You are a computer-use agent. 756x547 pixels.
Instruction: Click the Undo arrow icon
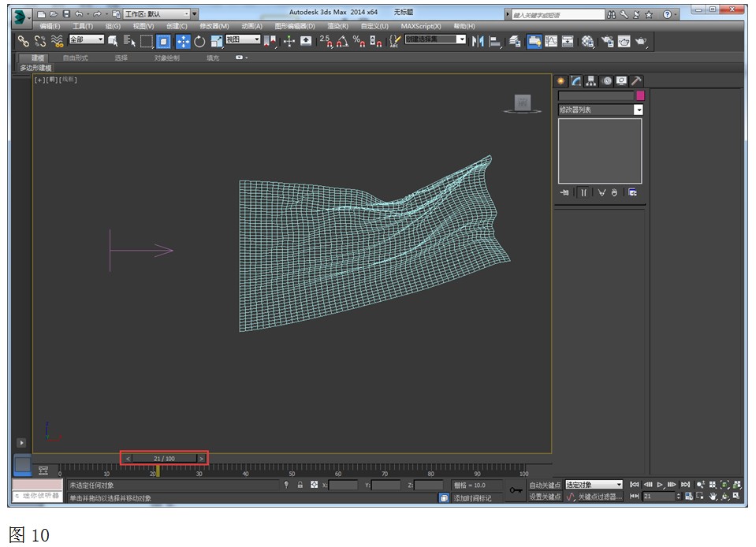pyautogui.click(x=79, y=14)
